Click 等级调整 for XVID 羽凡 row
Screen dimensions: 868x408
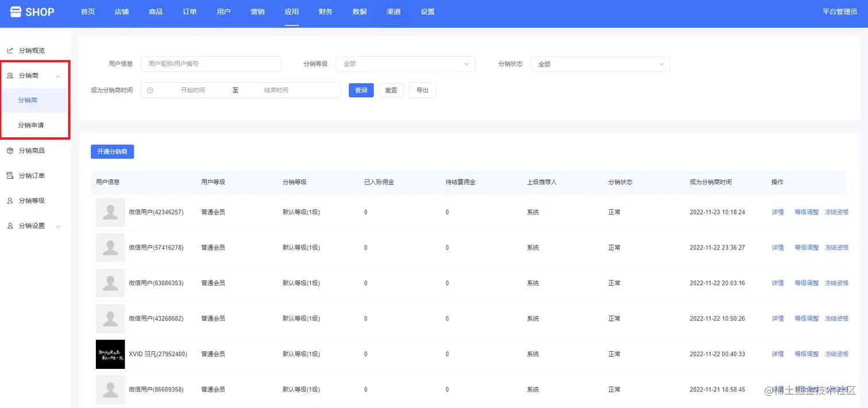point(807,354)
